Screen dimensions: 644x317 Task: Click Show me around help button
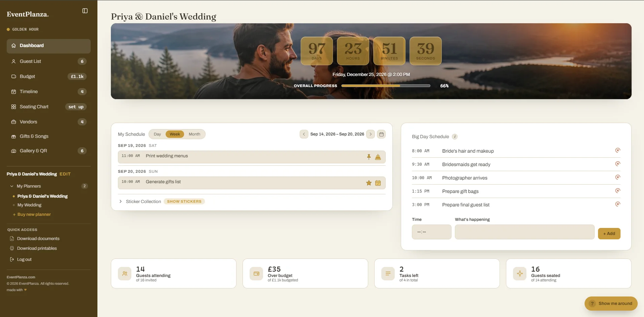tap(611, 304)
